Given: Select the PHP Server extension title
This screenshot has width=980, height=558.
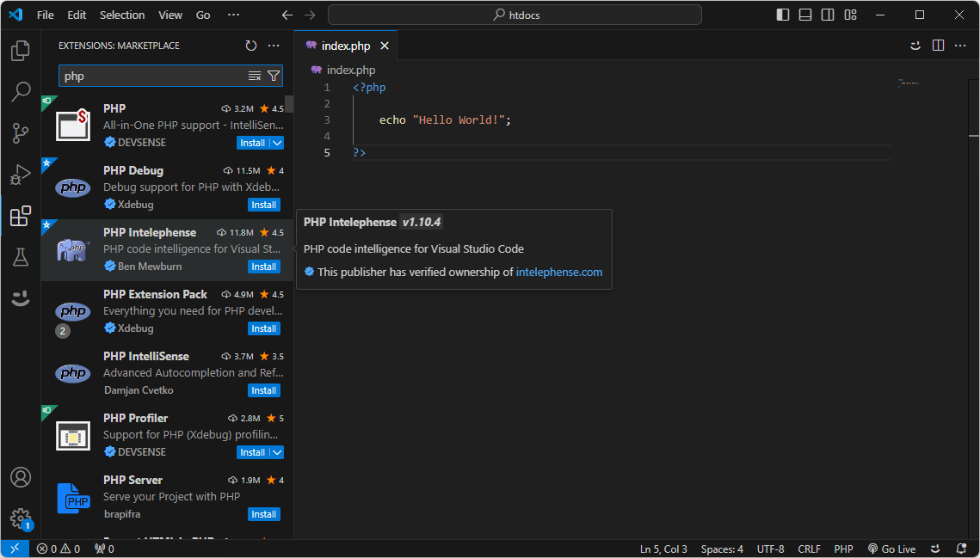Looking at the screenshot, I should tap(133, 480).
